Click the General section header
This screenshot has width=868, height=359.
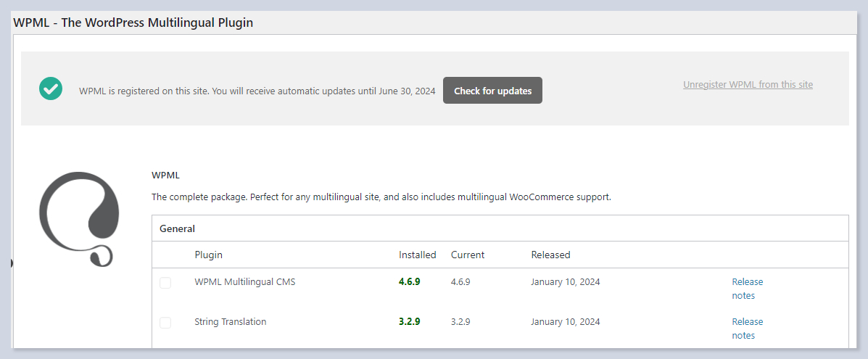point(177,228)
